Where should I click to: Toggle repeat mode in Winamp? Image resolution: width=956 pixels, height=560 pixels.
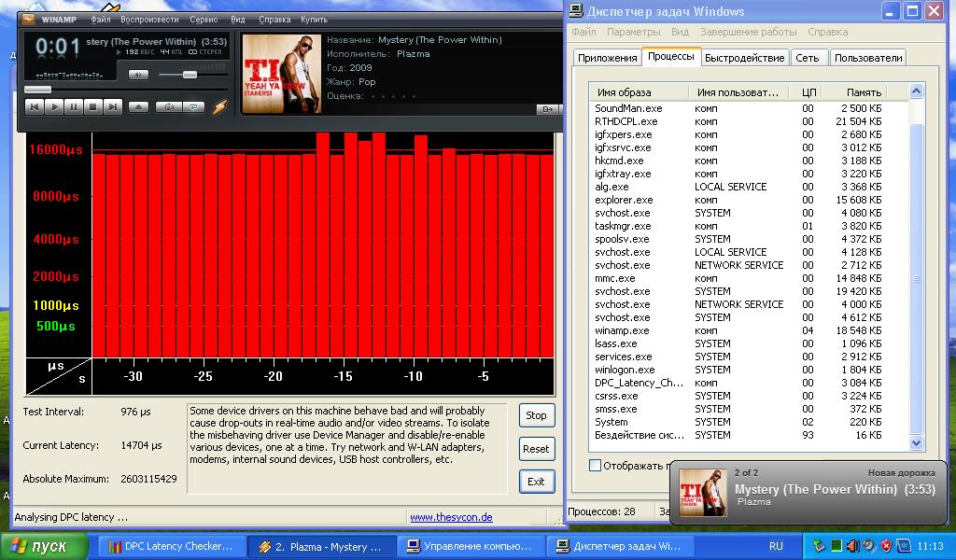(194, 106)
